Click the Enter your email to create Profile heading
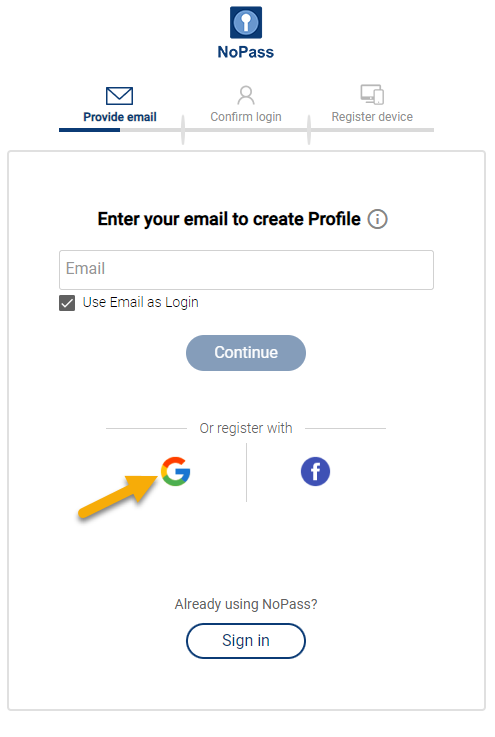 pyautogui.click(x=229, y=220)
